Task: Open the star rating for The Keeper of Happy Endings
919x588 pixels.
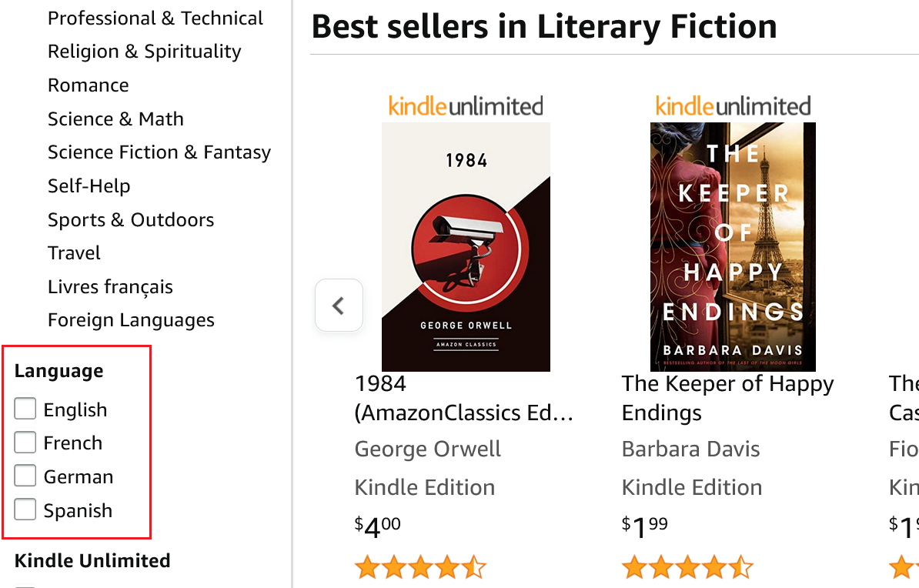Action: point(687,567)
